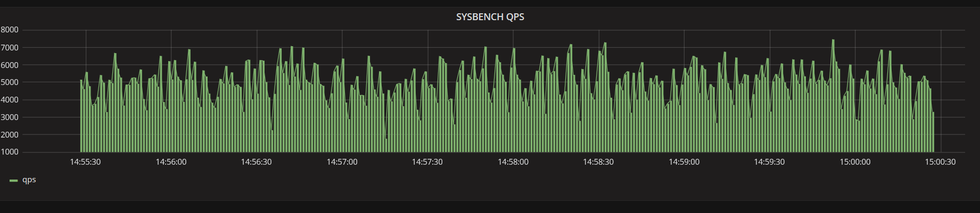Click the 14:59:30 time axis label
Image resolution: width=980 pixels, height=213 pixels.
tap(769, 161)
